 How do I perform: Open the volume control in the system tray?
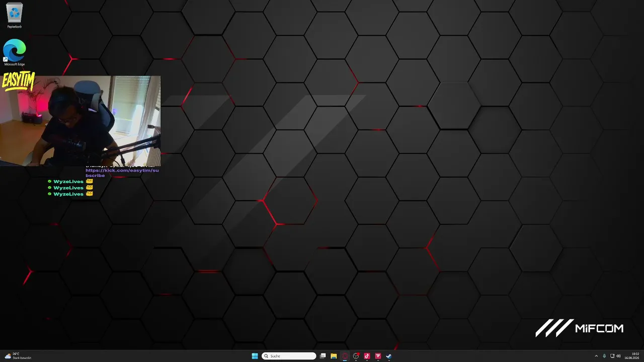click(618, 356)
